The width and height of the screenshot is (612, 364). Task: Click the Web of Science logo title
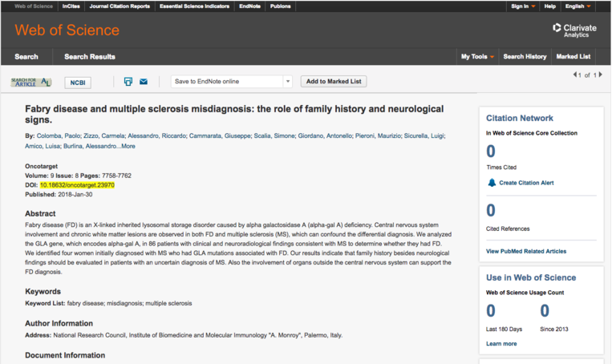click(67, 30)
